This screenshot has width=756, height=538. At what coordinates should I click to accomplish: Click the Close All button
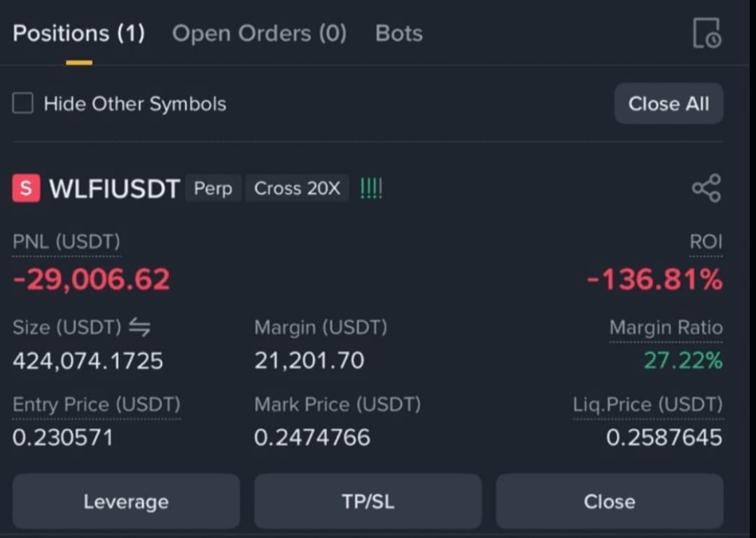pos(668,103)
